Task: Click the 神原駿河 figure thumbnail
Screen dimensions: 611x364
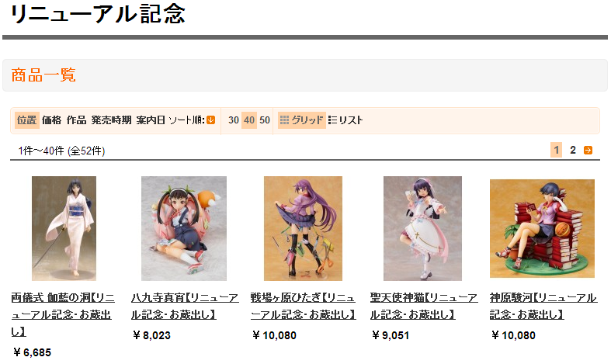Action: point(542,228)
